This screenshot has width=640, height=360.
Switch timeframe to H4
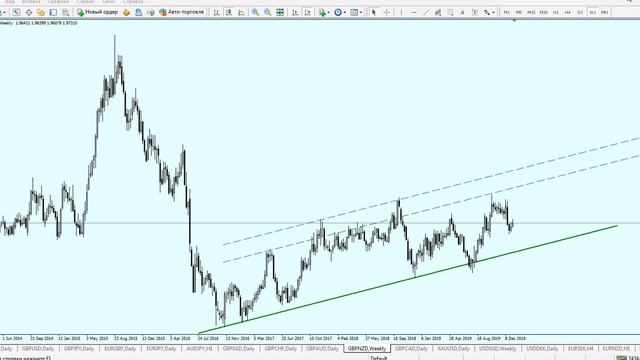[568, 13]
